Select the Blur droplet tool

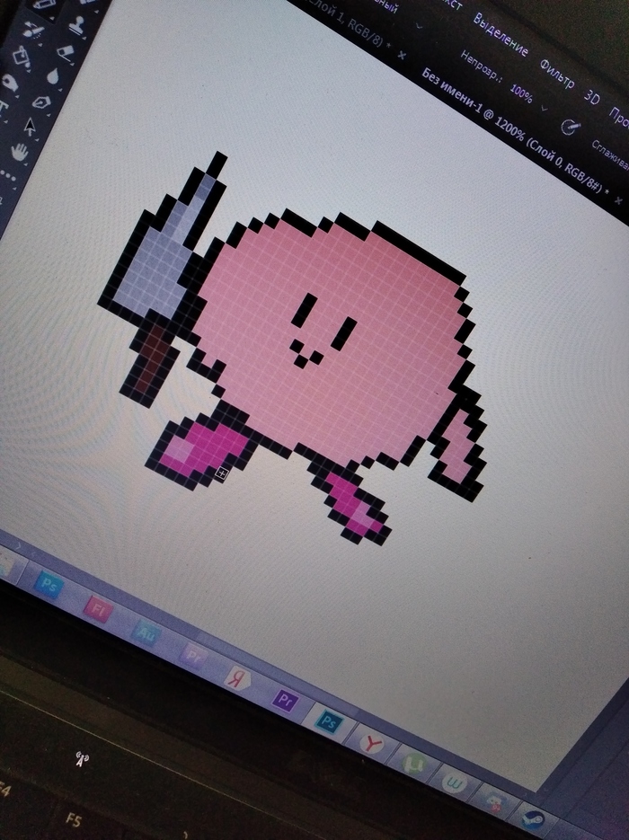52,76
